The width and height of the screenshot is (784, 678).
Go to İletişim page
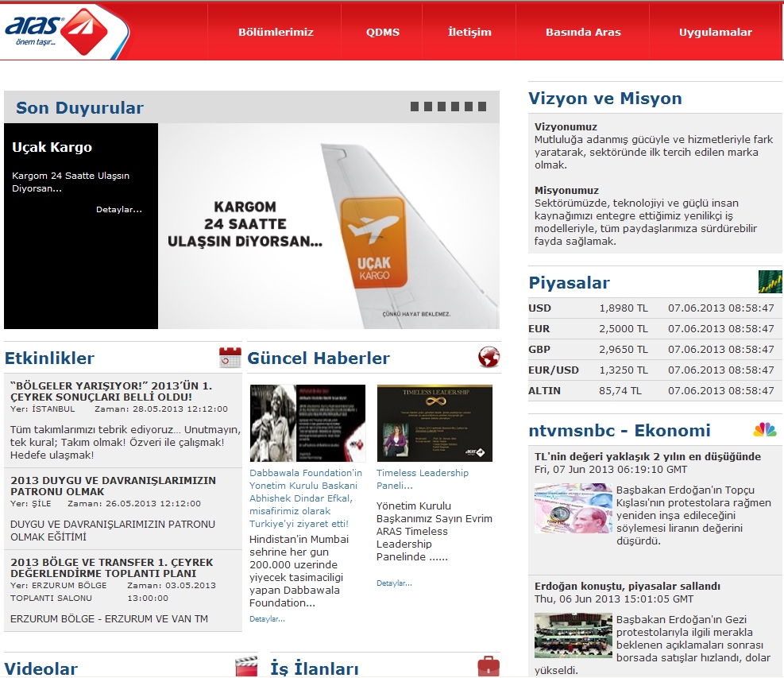469,32
